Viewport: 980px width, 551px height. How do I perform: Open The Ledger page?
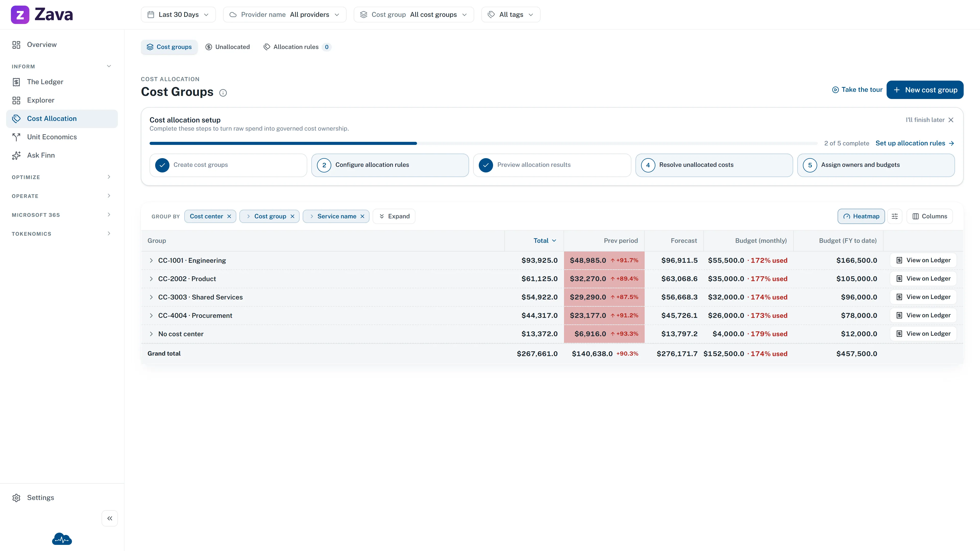62,82
